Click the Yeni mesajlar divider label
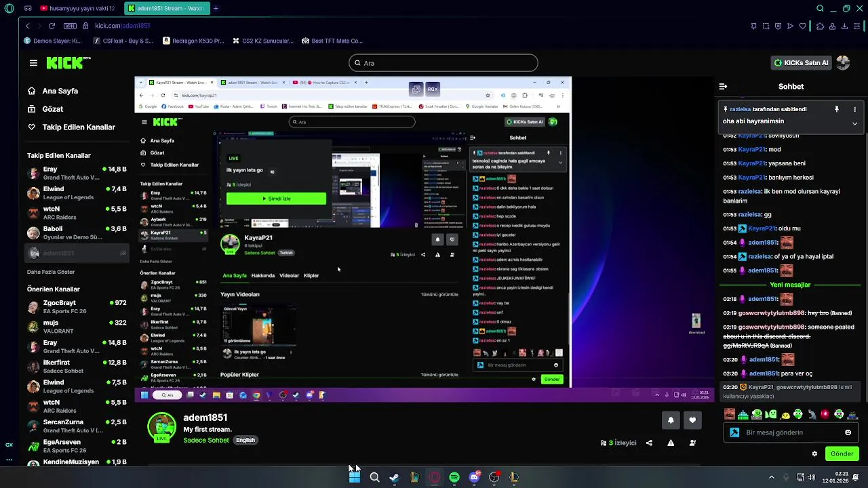868x488 pixels. 790,285
